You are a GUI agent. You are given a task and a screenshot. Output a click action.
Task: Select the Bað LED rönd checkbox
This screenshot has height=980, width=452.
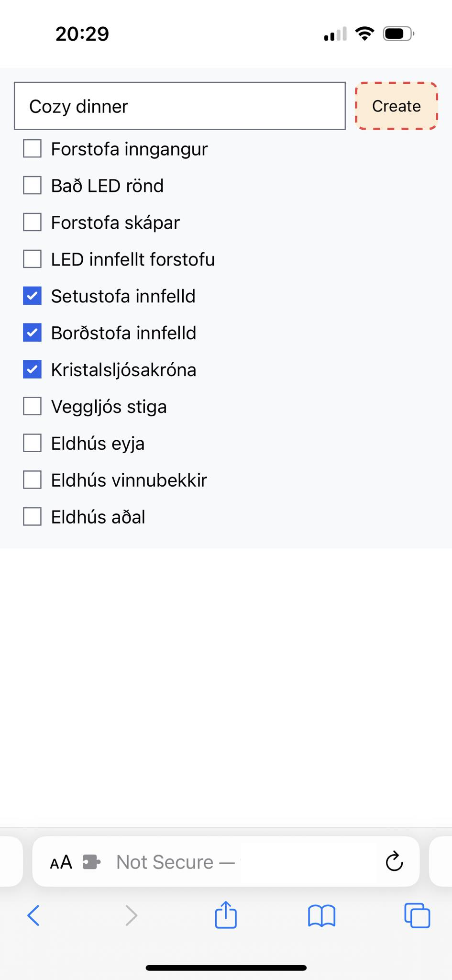coord(32,186)
